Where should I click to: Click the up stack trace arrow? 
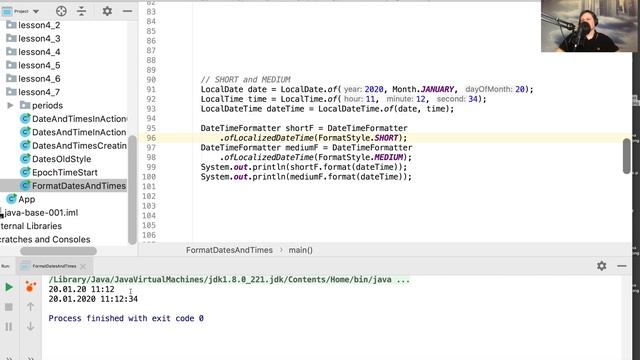point(30,307)
